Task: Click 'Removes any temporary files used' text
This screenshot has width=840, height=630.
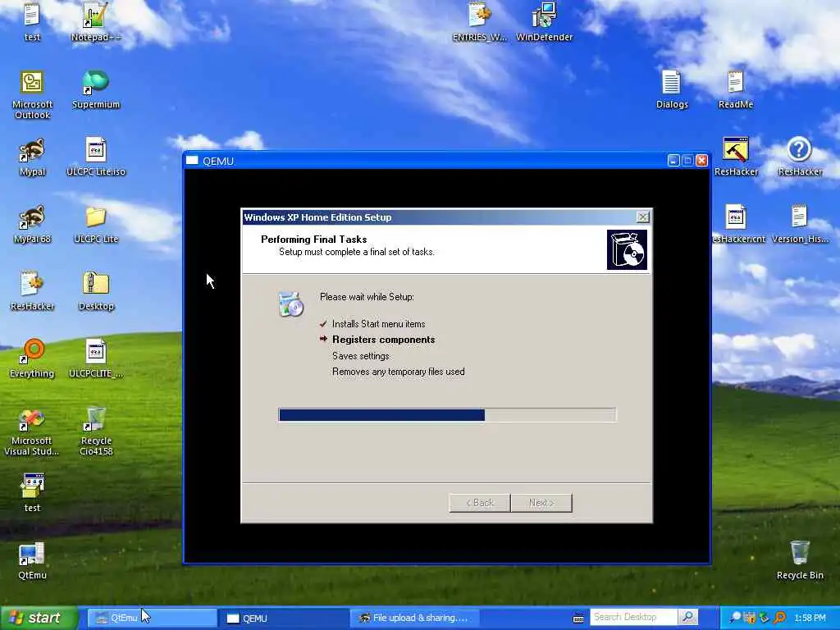Action: point(398,372)
